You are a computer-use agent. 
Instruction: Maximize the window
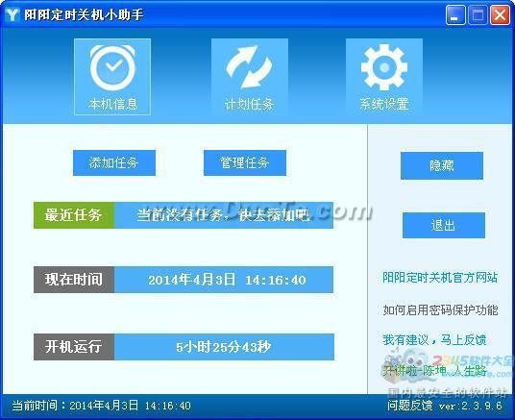478,14
